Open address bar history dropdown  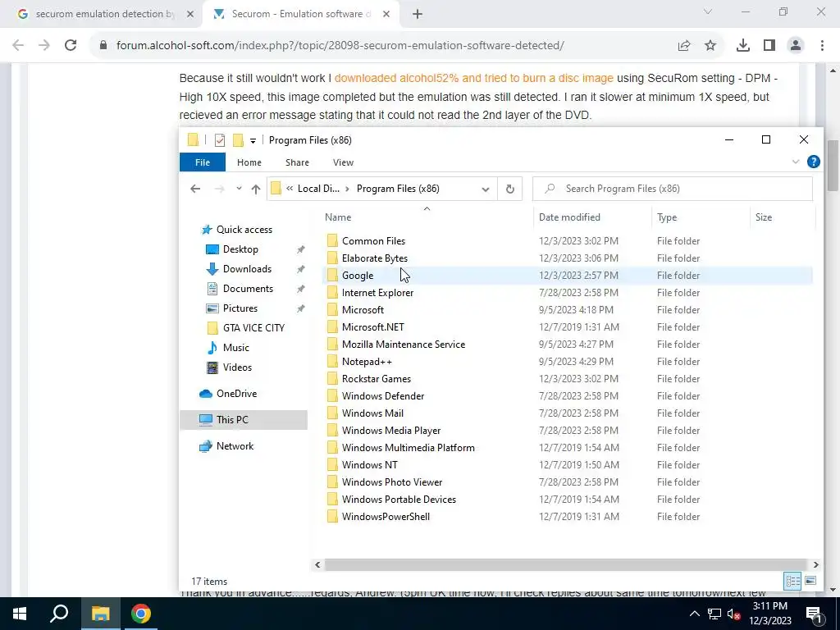pos(486,189)
